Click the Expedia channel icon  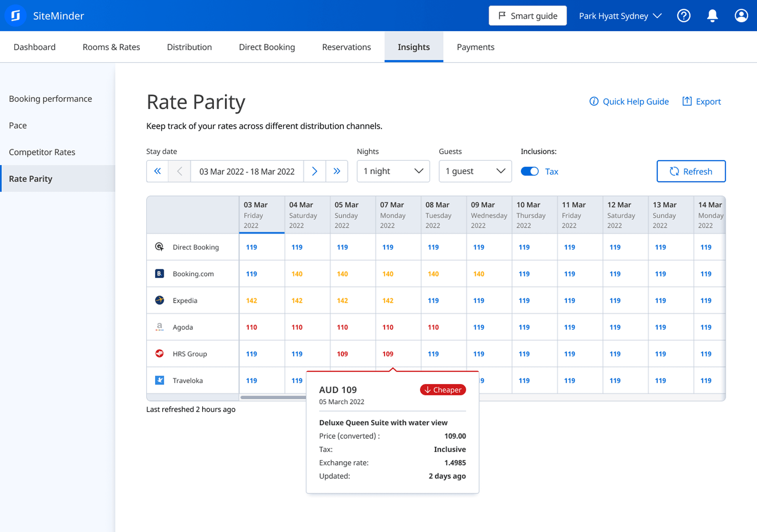point(160,300)
